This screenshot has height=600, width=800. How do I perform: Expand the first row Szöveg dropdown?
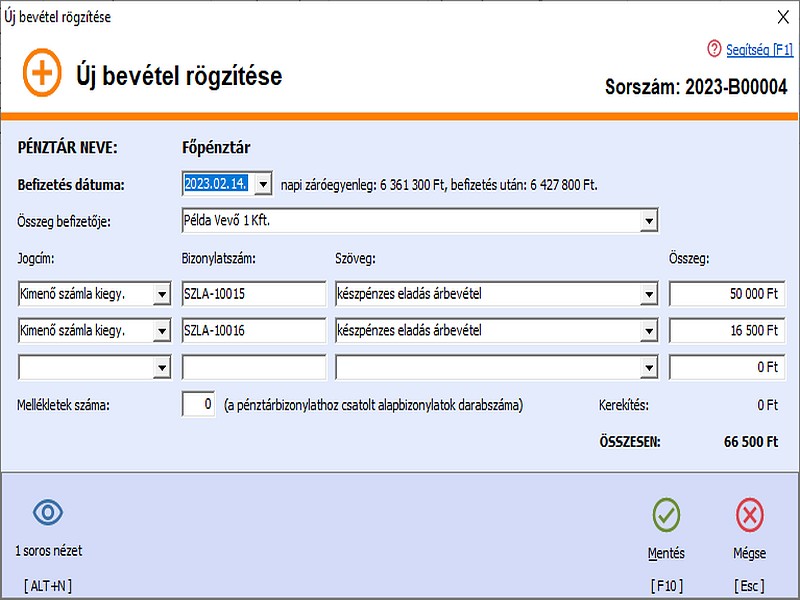[x=648, y=294]
